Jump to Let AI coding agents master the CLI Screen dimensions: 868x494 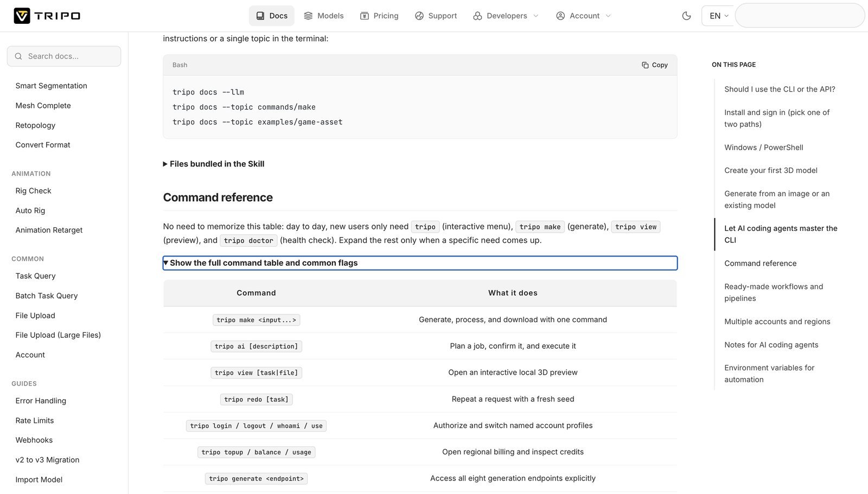pos(781,234)
